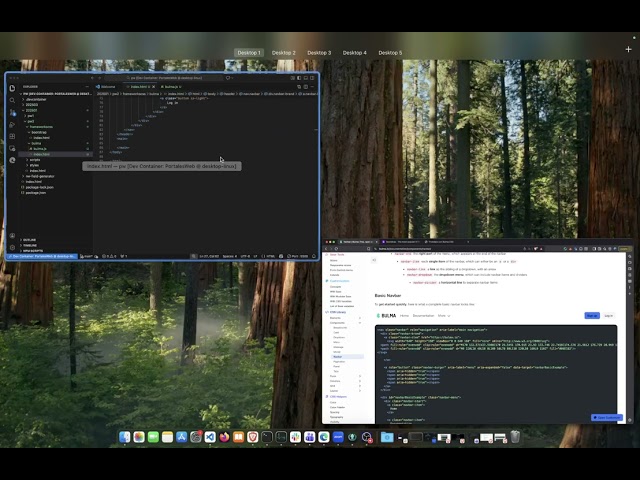Click Dev Container remote status indicator
Image resolution: width=640 pixels, height=480 pixels.
42,256
